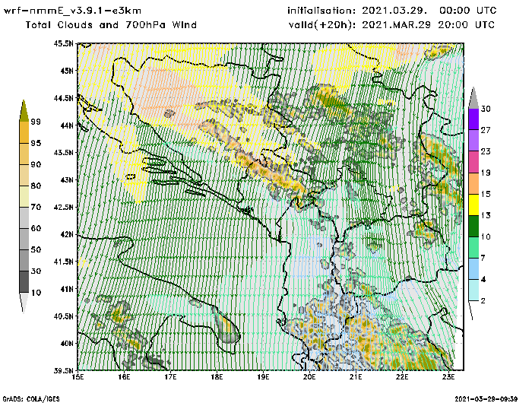Click the '40.5N' latitude axis label
Image resolution: width=532 pixels, height=403 pixels.
pos(63,316)
